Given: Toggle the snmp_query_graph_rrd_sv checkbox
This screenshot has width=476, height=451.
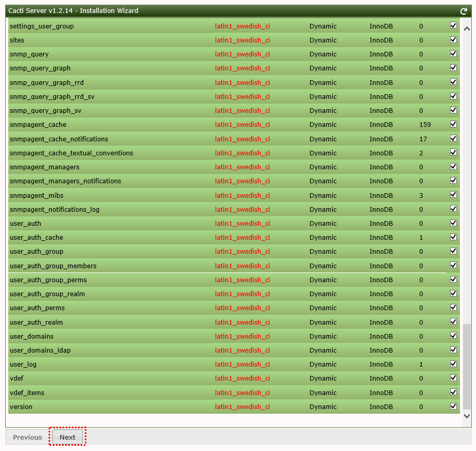Looking at the screenshot, I should point(453,96).
